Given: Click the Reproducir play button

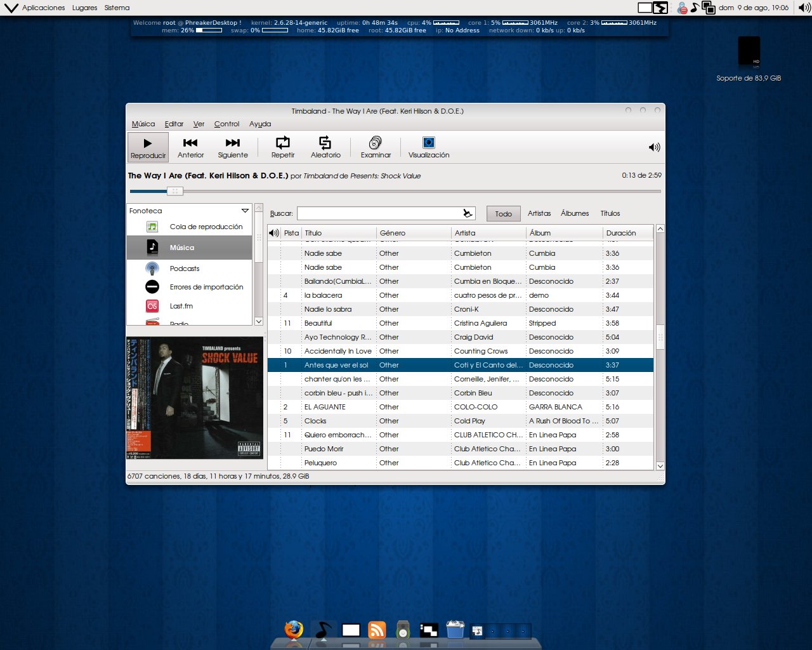Looking at the screenshot, I should pyautogui.click(x=148, y=147).
